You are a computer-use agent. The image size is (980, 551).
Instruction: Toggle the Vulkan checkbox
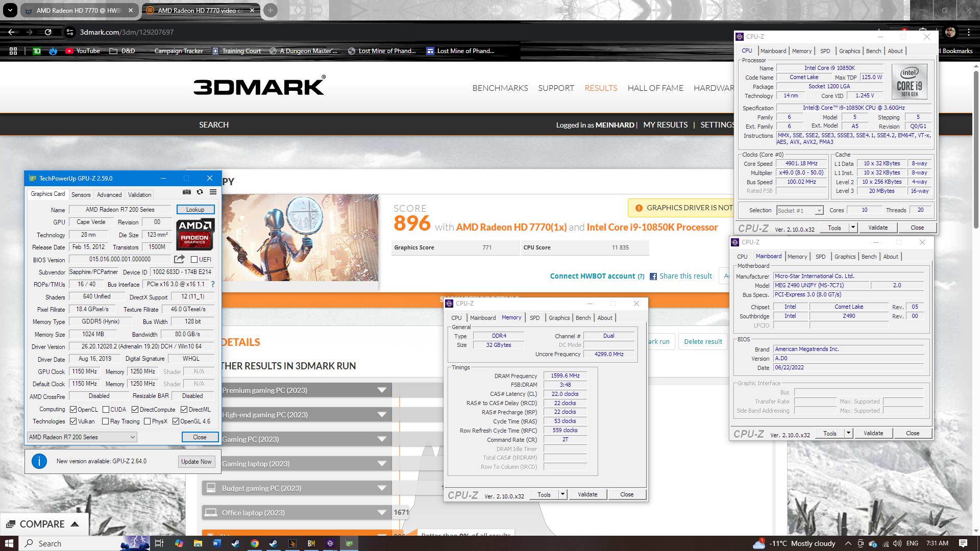coord(73,421)
